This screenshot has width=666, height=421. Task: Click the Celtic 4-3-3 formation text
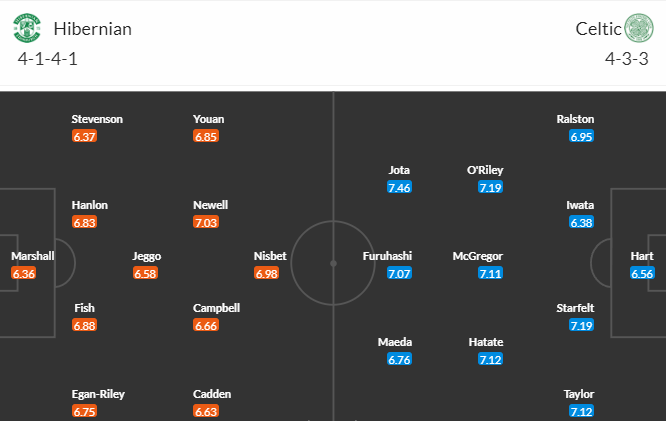(626, 59)
